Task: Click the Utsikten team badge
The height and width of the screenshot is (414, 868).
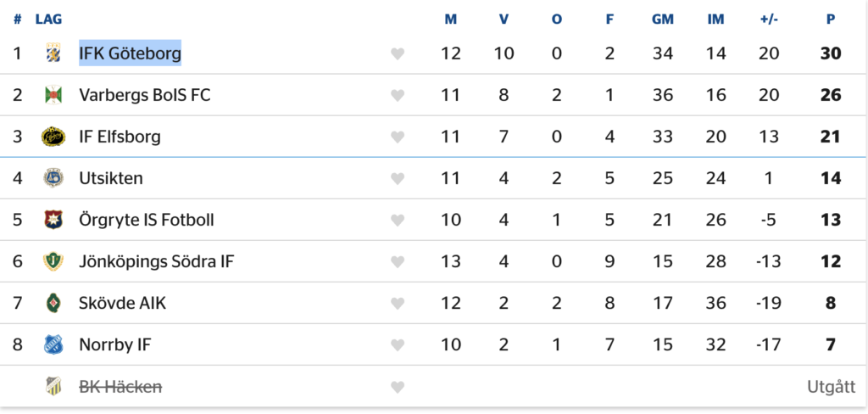Action: (53, 178)
